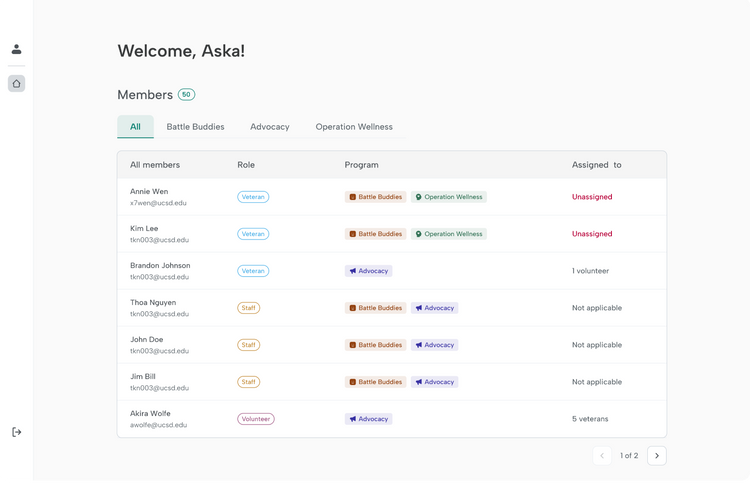Select the All members tab

tap(135, 127)
